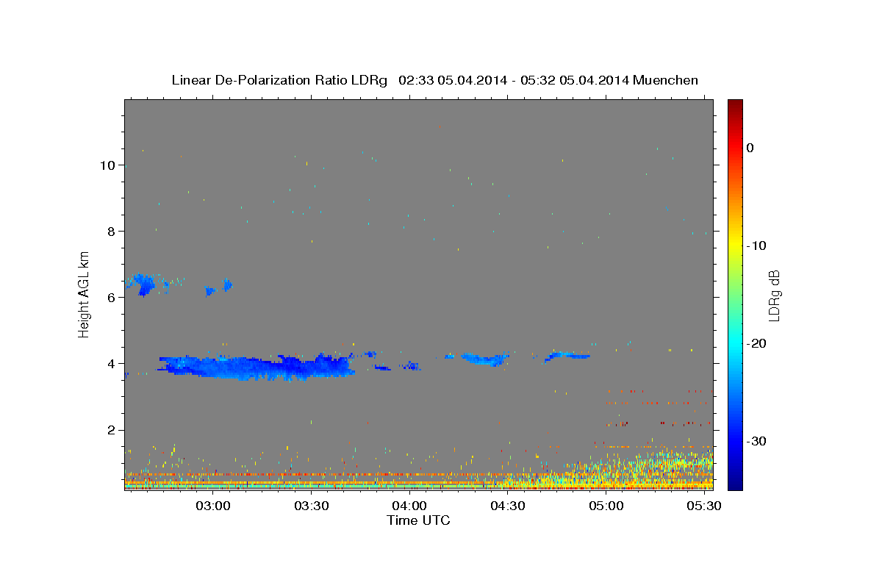The width and height of the screenshot is (882, 588).
Task: Pick the dark red top of the colorbar
Action: [734, 104]
